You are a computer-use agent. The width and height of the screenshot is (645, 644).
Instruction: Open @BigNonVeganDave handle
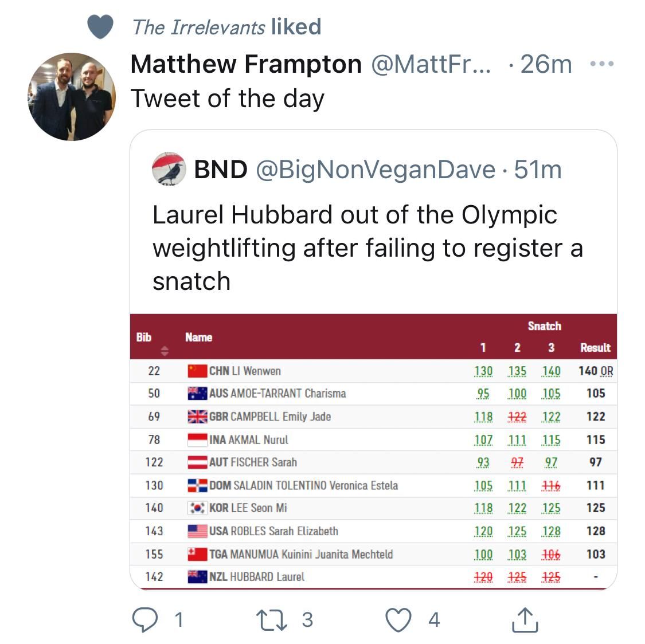pyautogui.click(x=375, y=169)
